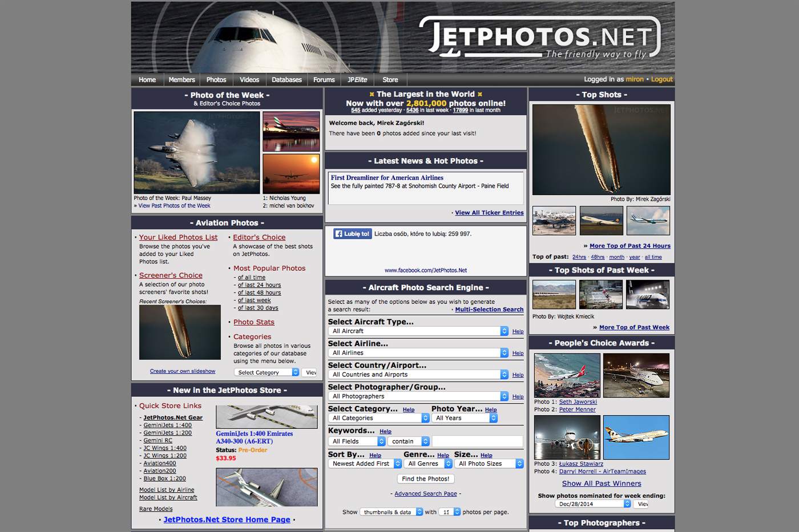Expand the All Aircraft dropdown
This screenshot has height=532, width=799.
[418, 331]
